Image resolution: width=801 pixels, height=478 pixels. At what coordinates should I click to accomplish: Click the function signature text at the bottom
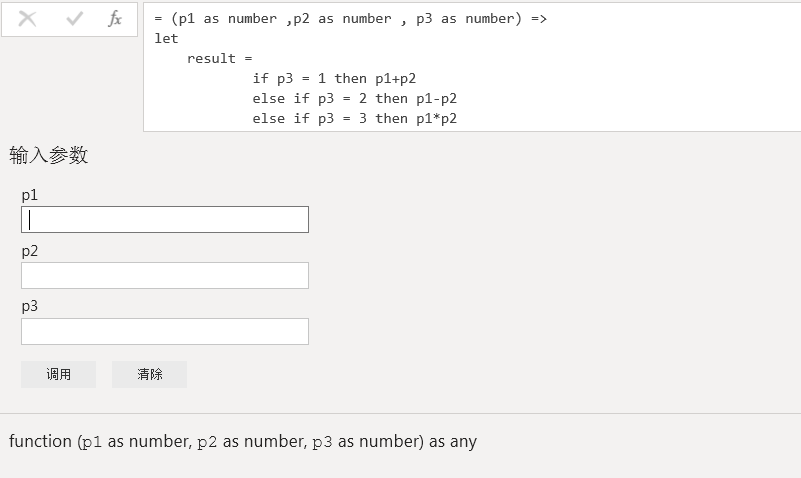pyautogui.click(x=243, y=441)
